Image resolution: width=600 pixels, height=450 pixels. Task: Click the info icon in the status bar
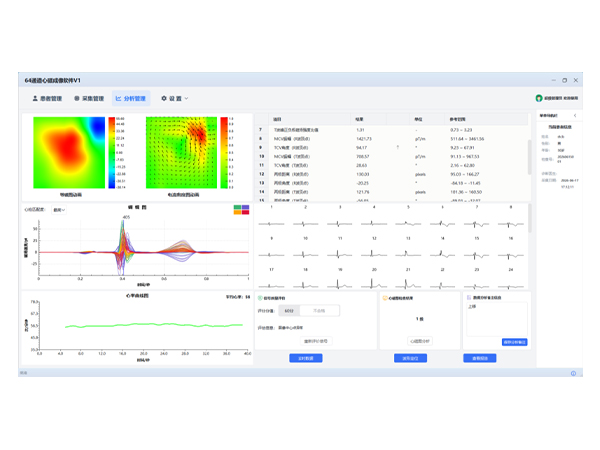[573, 373]
